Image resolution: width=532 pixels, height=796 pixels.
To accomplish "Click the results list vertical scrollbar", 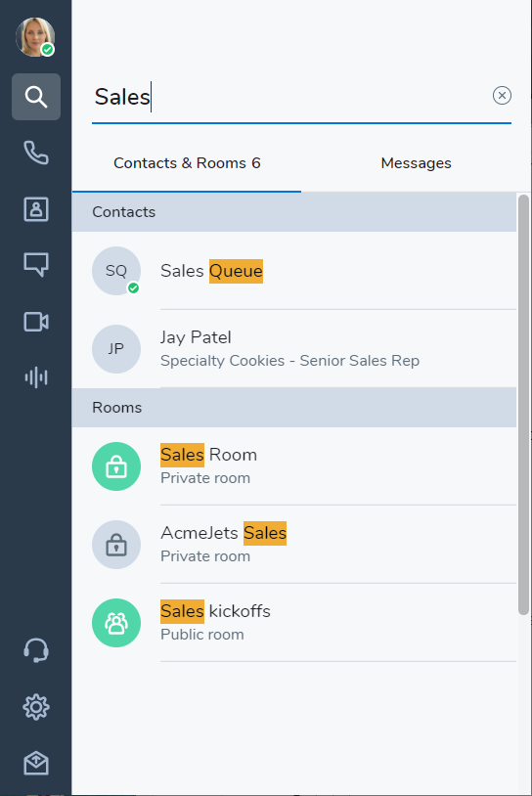I will pyautogui.click(x=523, y=405).
